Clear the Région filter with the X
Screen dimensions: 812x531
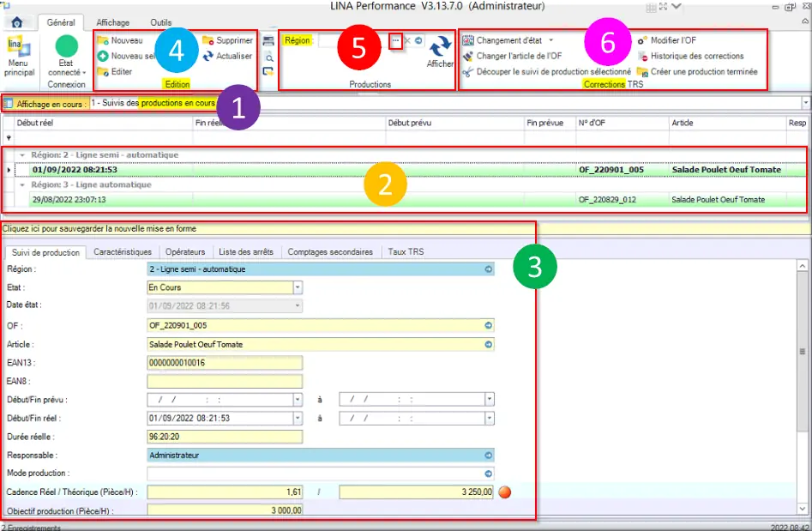(x=407, y=40)
